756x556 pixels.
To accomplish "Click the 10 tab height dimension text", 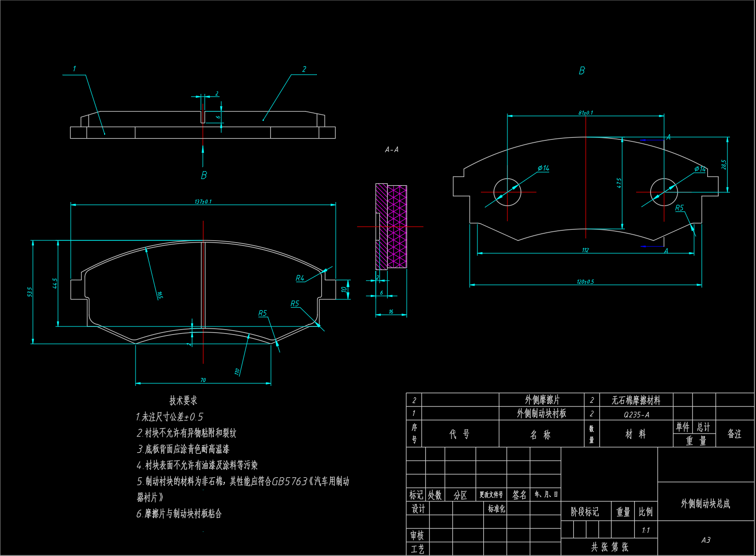I will coord(345,289).
